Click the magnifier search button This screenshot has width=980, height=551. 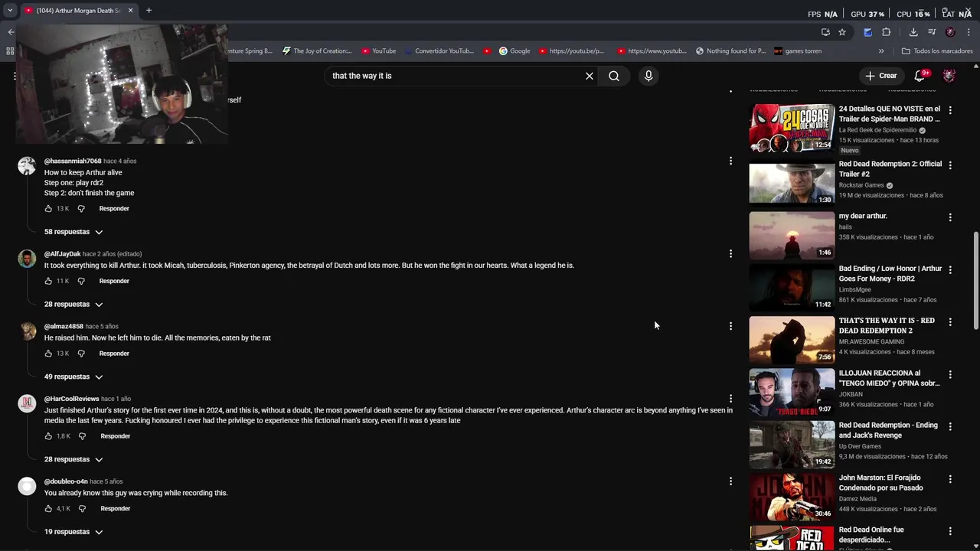(614, 76)
